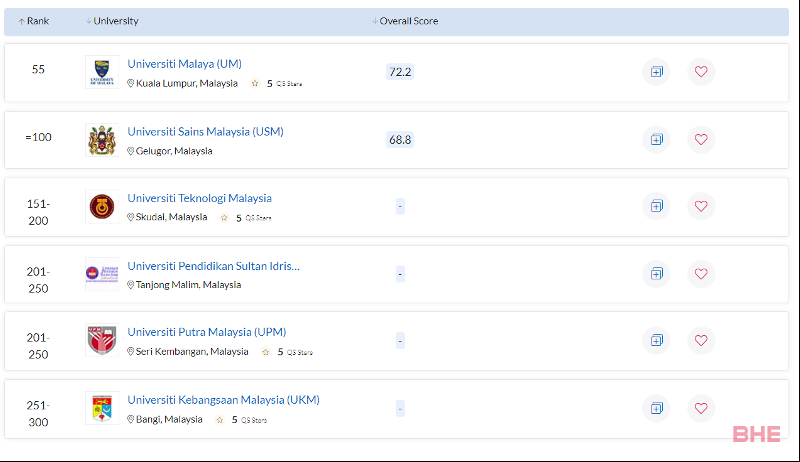Open Universiti Kebangsaan Malaysia (UKM) link
This screenshot has height=462, width=800.
[x=223, y=400]
